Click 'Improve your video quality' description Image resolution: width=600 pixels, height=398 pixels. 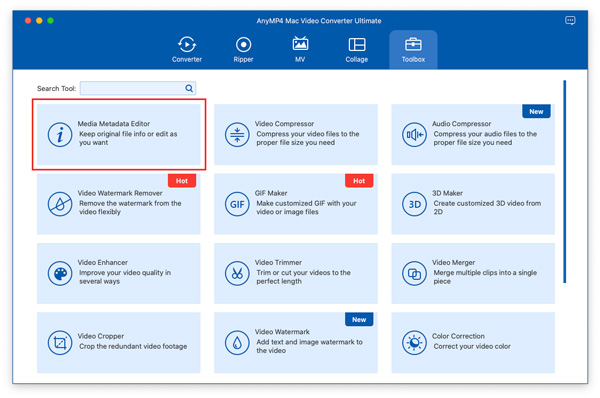(x=125, y=277)
